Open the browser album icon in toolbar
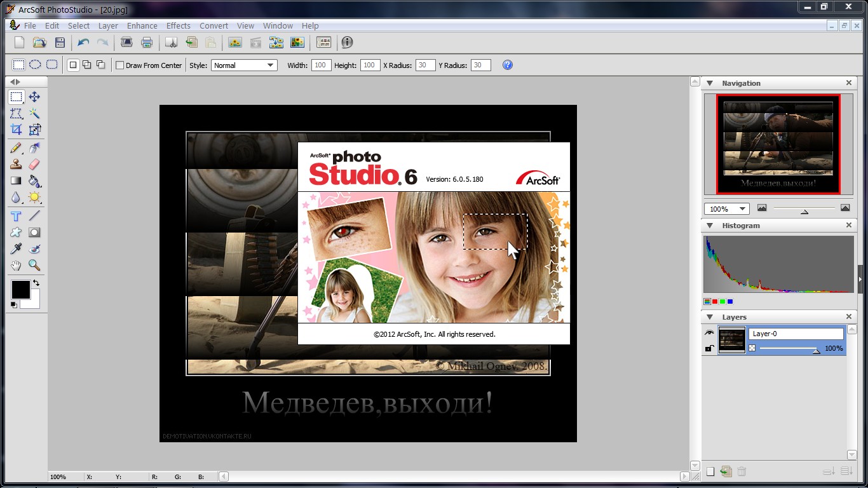The image size is (868, 488). pyautogui.click(x=323, y=43)
